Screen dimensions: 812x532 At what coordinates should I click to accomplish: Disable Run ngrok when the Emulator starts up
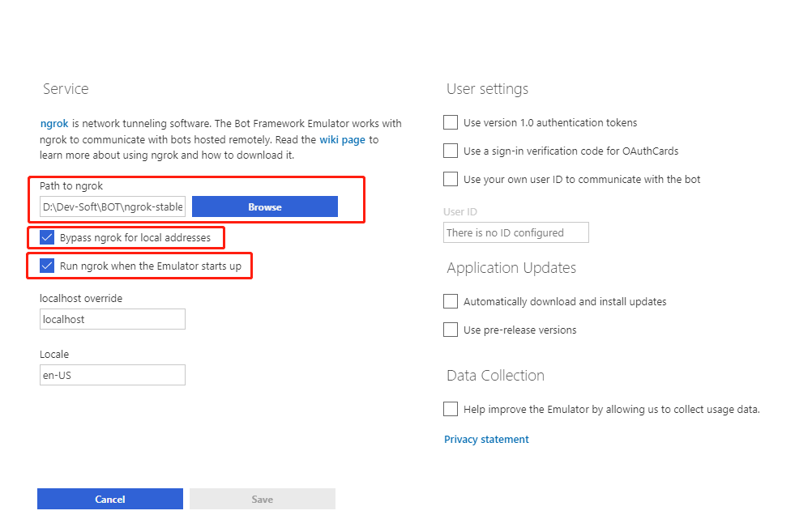47,266
